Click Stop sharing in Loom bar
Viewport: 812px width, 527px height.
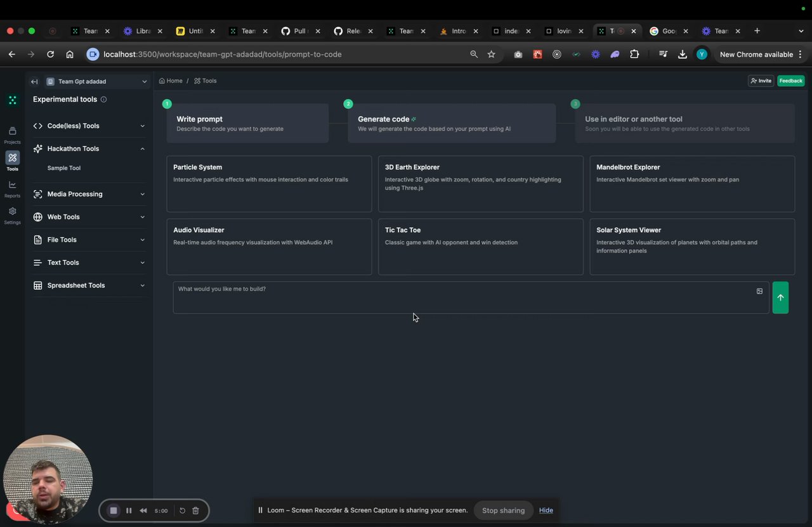click(x=503, y=511)
